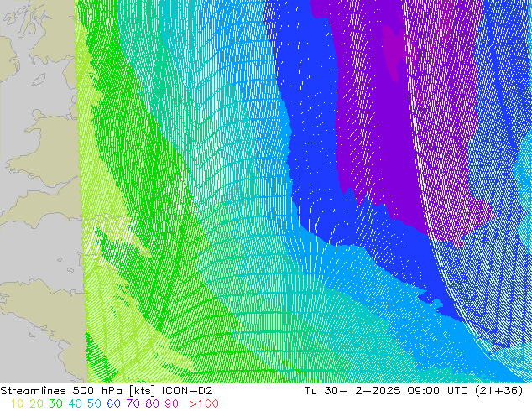Click the '09:00 UTC' time label

pos(440,390)
